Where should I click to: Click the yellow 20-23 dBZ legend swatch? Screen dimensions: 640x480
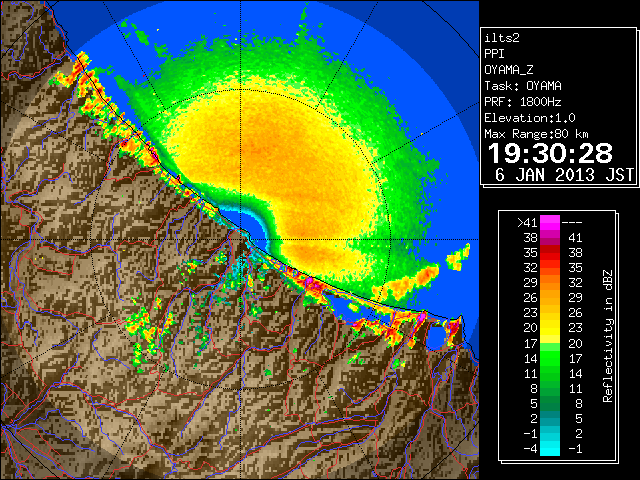pos(550,328)
